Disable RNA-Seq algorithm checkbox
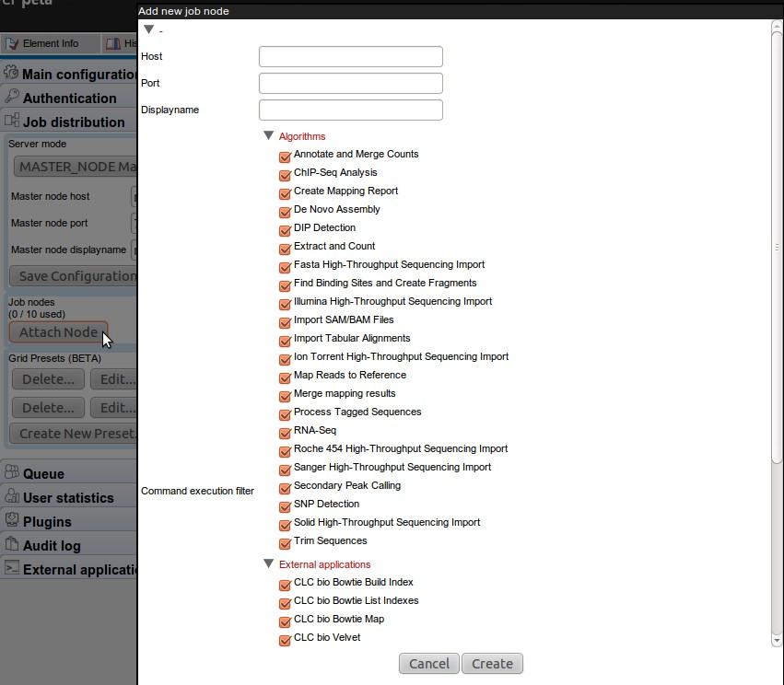This screenshot has height=685, width=784. (285, 434)
